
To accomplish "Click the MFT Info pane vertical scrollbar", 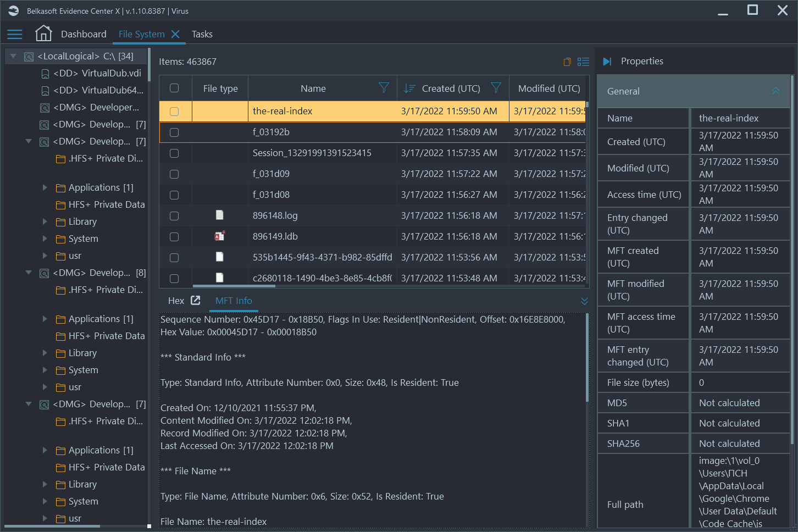I will point(587,357).
